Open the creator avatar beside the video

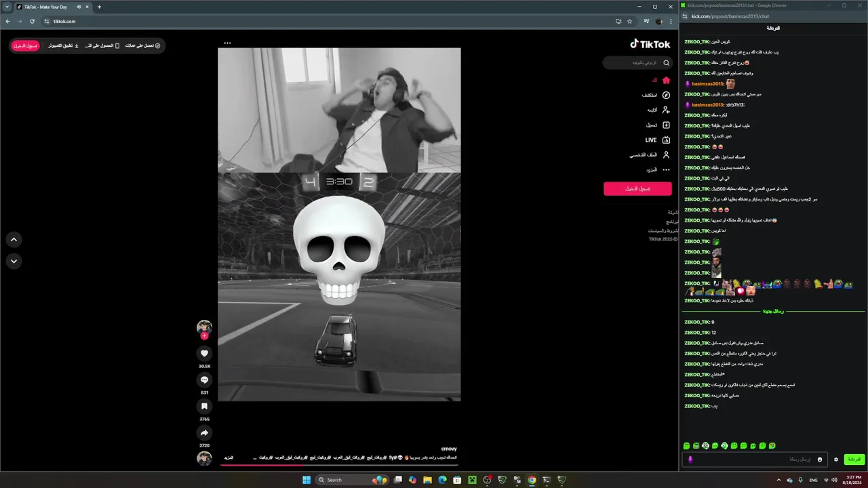[x=204, y=327]
